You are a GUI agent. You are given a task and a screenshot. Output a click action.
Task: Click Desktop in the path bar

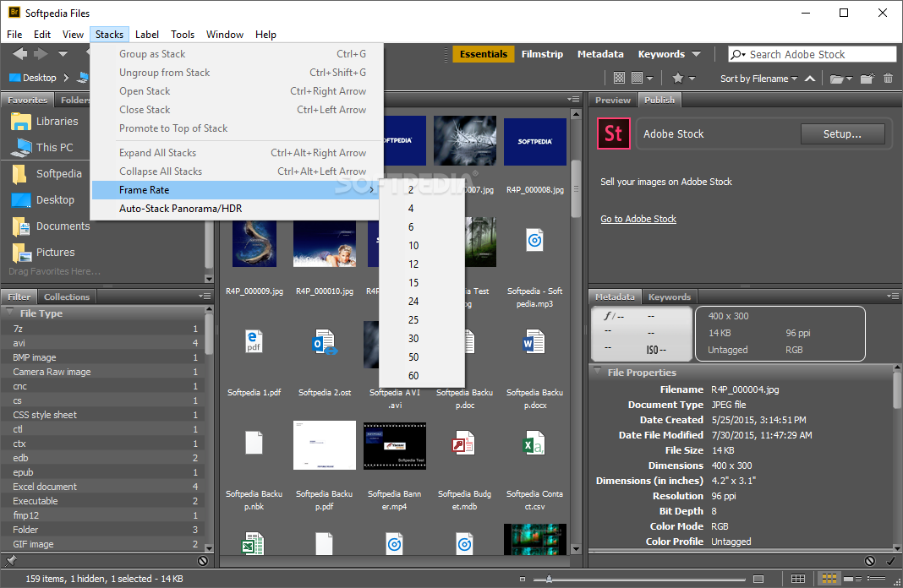[x=33, y=78]
